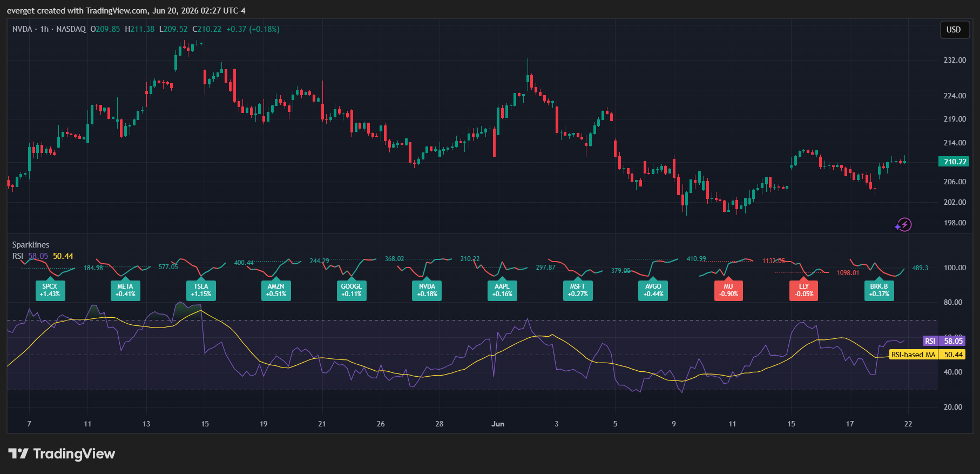Screen dimensions: 980x474
Task: Select the AVGO +0.44% sparkline tag
Action: 653,290
